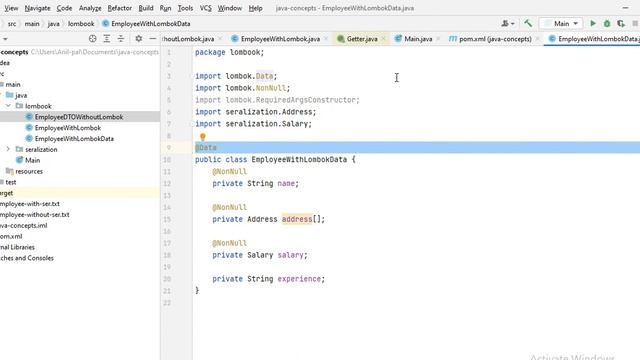This screenshot has width=640, height=360.
Task: Click the java breadcrumb
Action: [53, 24]
